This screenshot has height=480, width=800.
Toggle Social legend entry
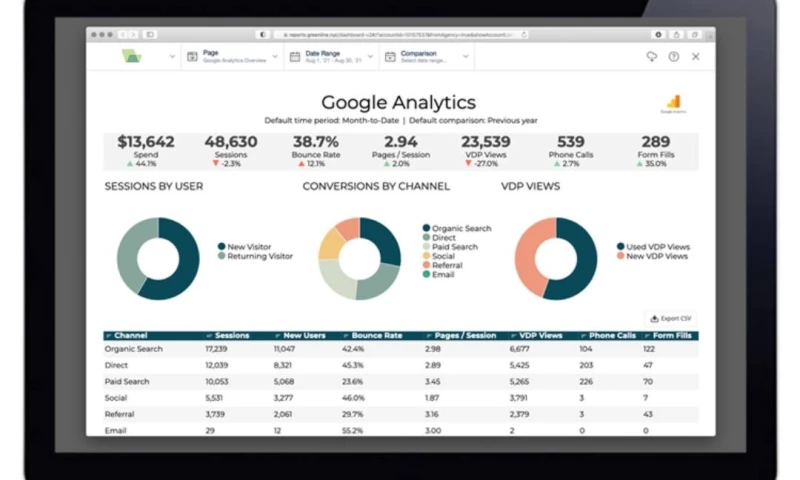(439, 256)
